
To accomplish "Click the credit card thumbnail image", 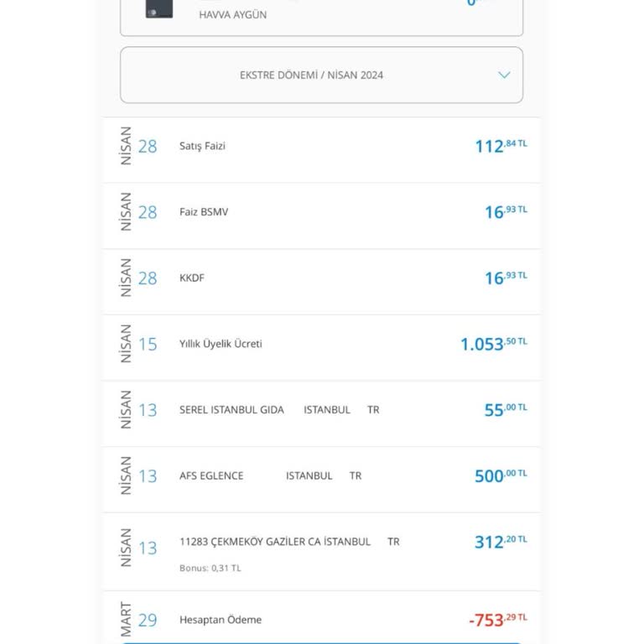I will 158,8.
